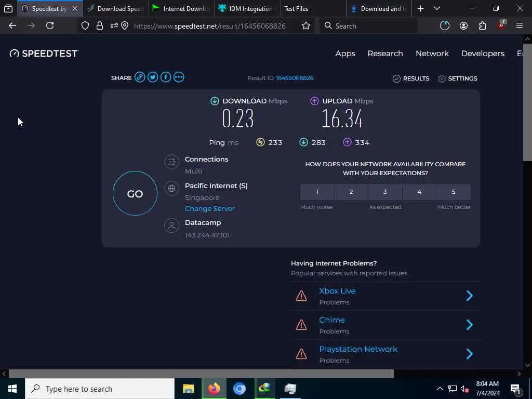
Task: Open the Extensions puzzle icon
Action: pos(482,26)
